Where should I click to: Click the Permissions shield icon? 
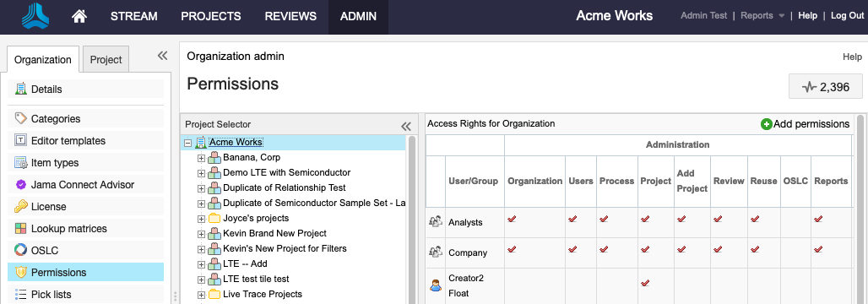[x=21, y=273]
